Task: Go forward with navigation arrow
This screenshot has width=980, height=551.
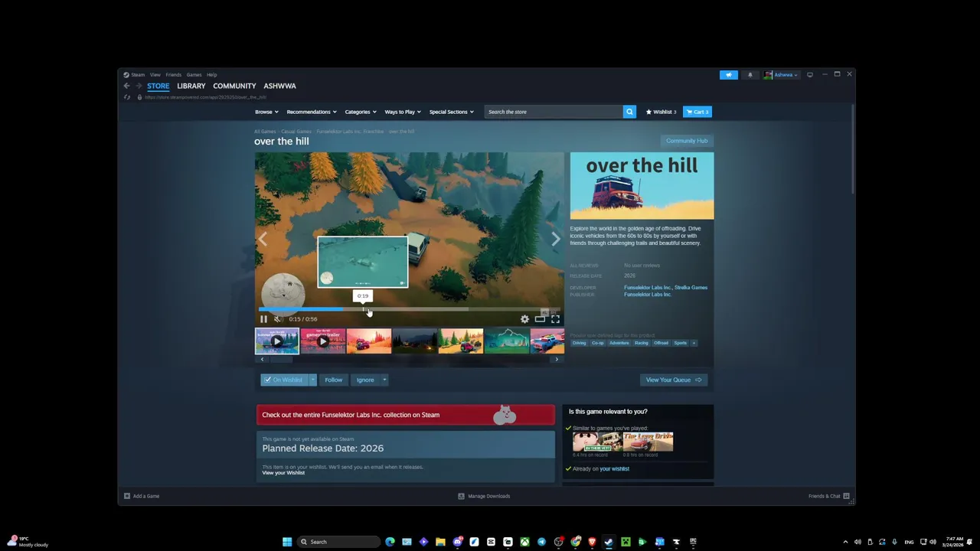Action: coord(139,86)
